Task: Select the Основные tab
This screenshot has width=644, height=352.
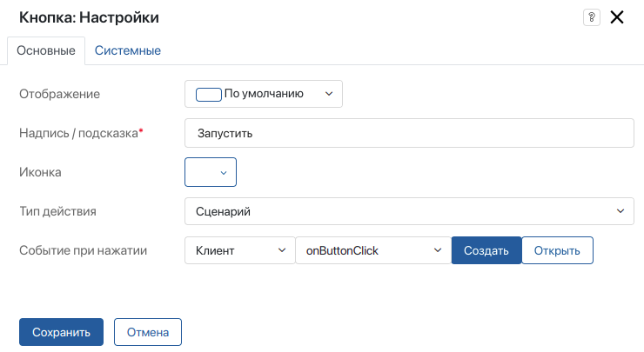Action: (x=46, y=50)
